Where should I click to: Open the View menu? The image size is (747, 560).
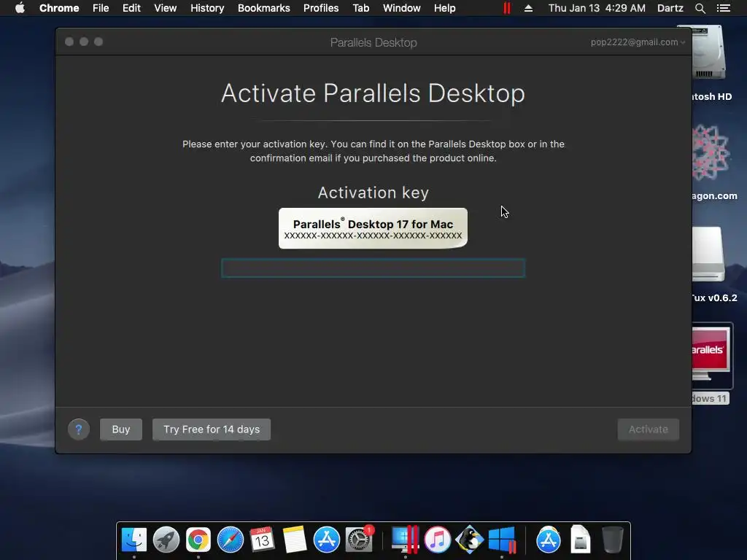click(166, 8)
